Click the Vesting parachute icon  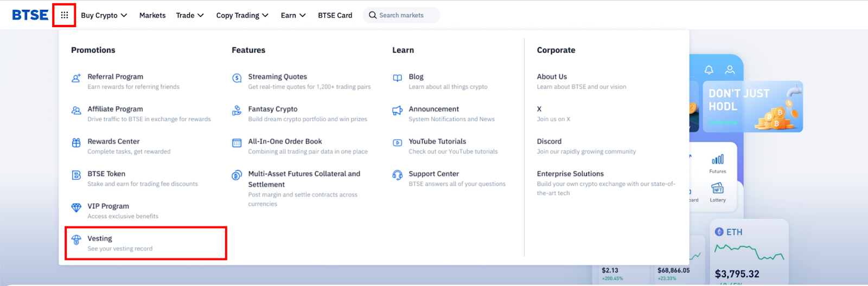[76, 240]
